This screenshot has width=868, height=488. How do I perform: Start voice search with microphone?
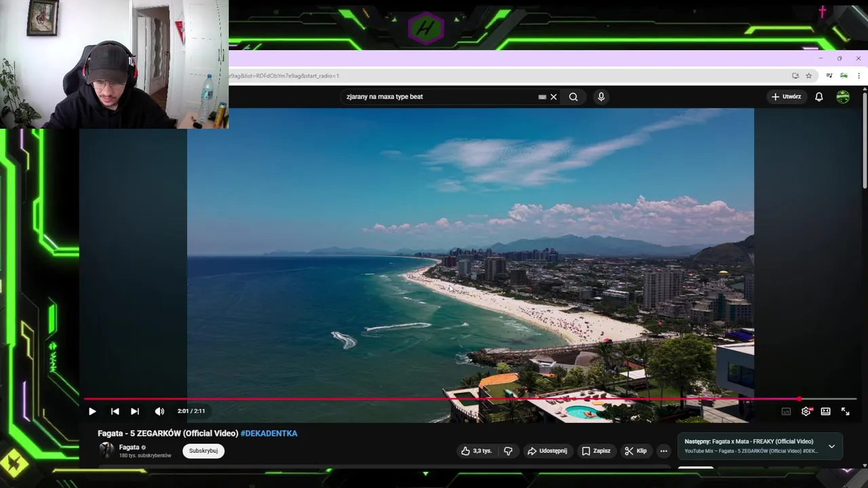click(x=601, y=97)
